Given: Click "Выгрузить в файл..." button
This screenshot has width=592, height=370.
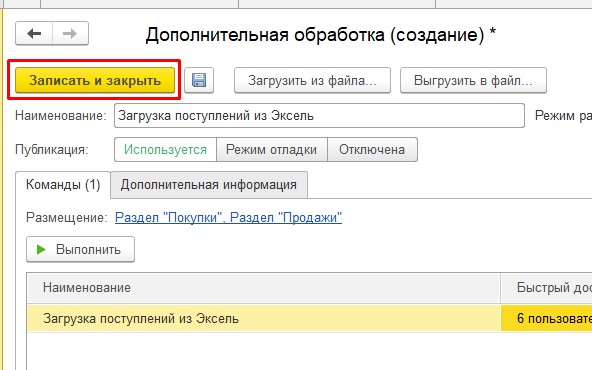Looking at the screenshot, I should 473,80.
